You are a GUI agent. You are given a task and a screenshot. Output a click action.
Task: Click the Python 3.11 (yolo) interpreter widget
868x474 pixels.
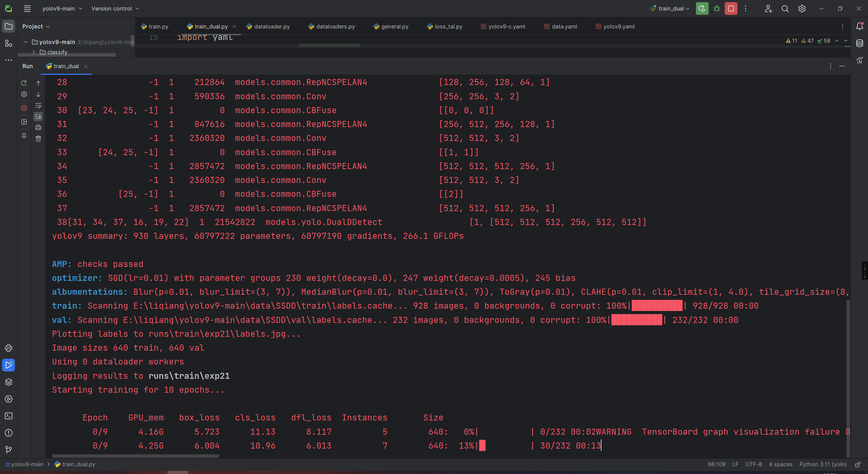[823, 464]
